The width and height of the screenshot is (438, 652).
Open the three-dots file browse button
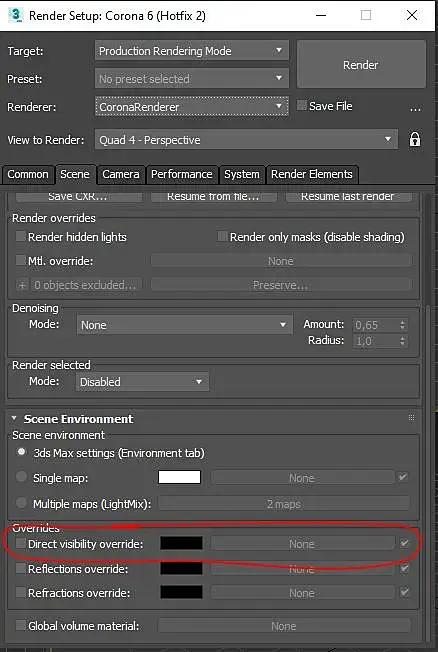(415, 109)
